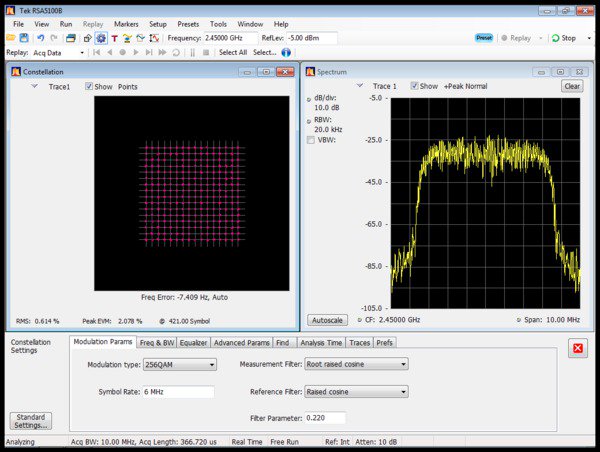Screen dimensions: 600x452
Task: Click the displays window icon in toolbar
Action: click(x=71, y=38)
